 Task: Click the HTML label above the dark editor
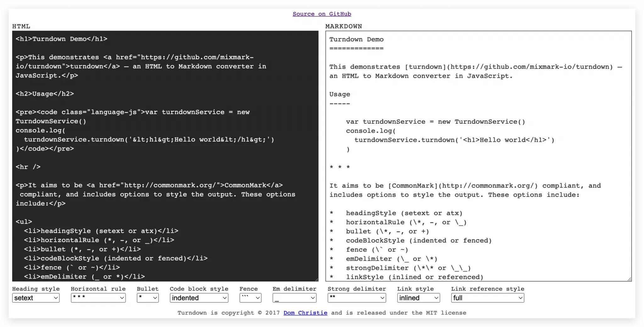pos(21,26)
